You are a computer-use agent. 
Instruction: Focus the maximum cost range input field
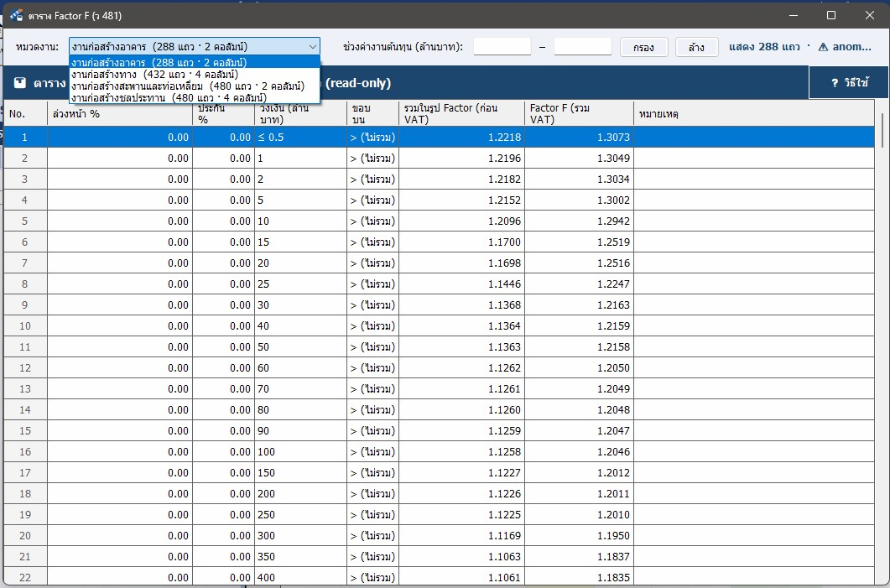[x=582, y=46]
